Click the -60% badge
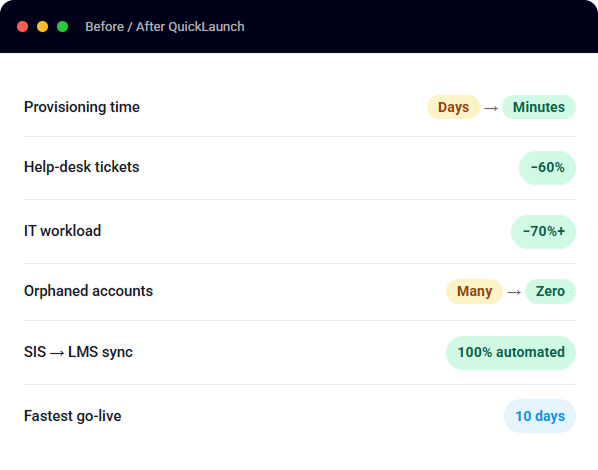Image resolution: width=598 pixels, height=470 pixels. (x=547, y=168)
